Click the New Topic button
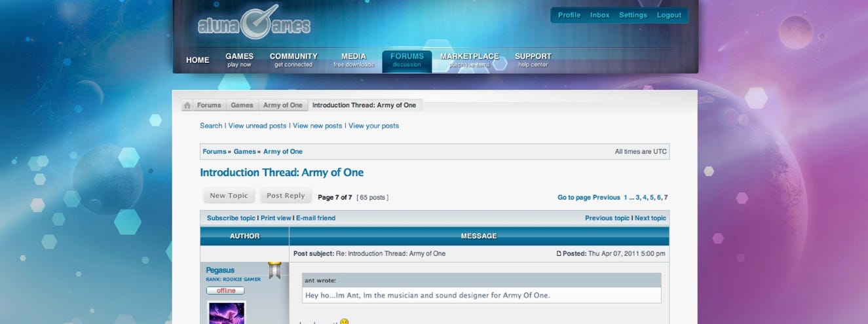 point(229,196)
